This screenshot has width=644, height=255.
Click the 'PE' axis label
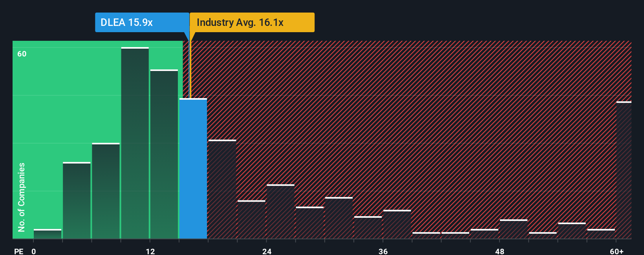pos(19,251)
